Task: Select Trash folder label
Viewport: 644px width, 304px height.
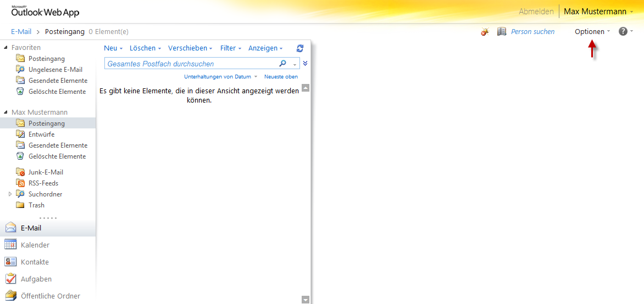Action: (37, 205)
